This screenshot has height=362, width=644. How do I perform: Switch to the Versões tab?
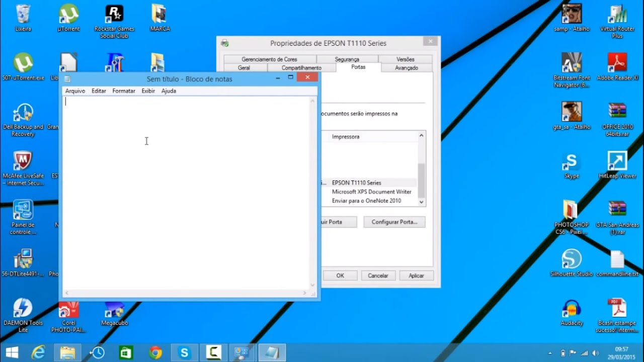406,59
